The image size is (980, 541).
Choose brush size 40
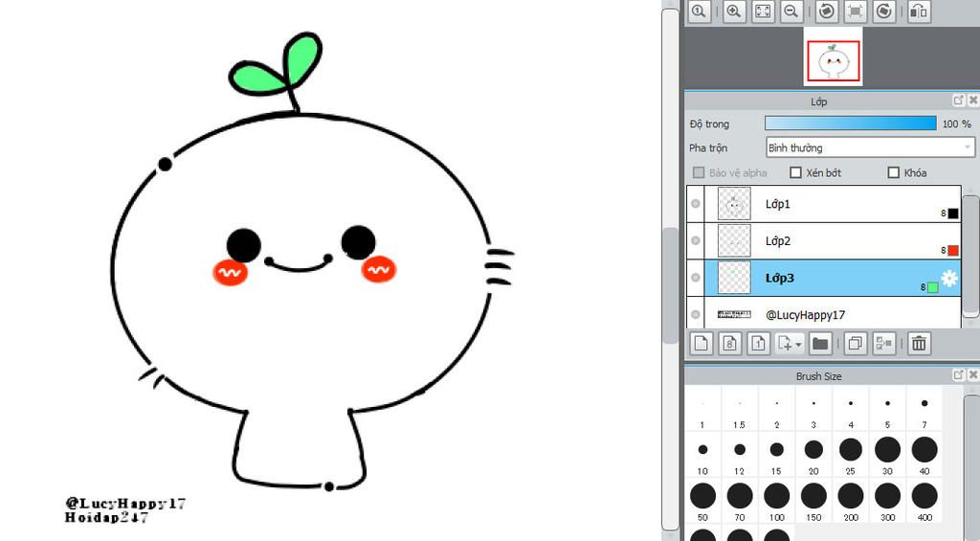pos(924,456)
